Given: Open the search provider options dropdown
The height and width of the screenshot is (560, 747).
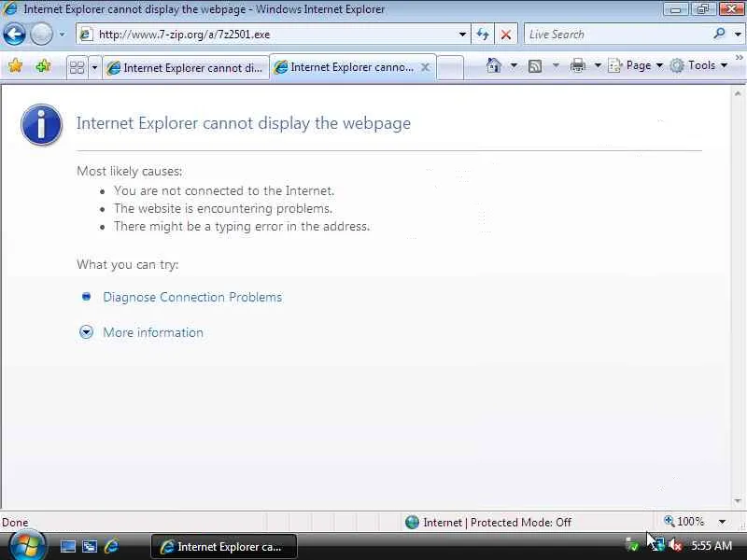Looking at the screenshot, I should coord(738,35).
